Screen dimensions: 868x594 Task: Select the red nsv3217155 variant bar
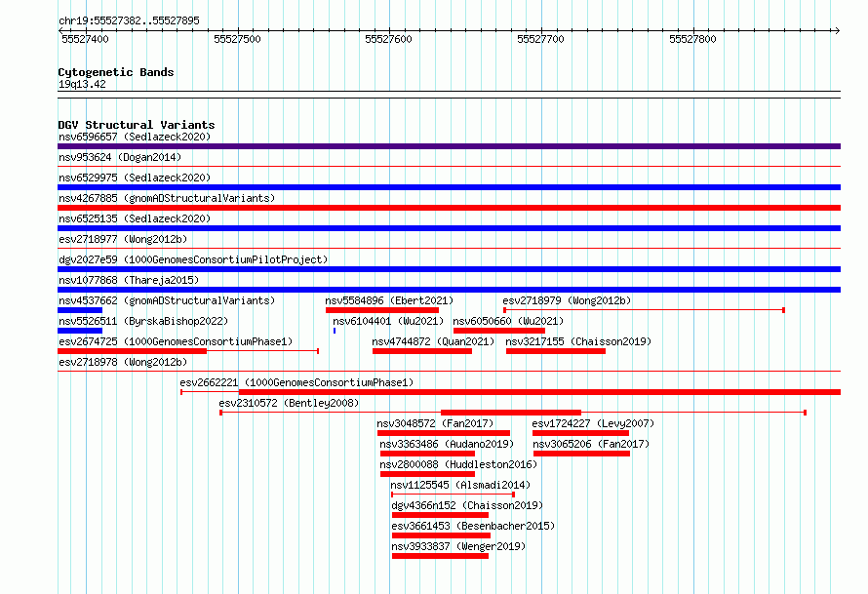[556, 351]
